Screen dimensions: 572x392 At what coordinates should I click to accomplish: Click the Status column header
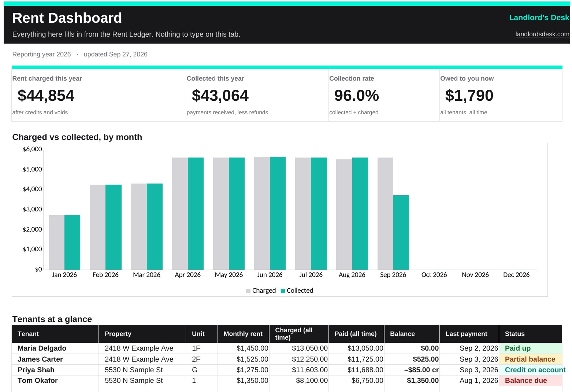pos(530,334)
